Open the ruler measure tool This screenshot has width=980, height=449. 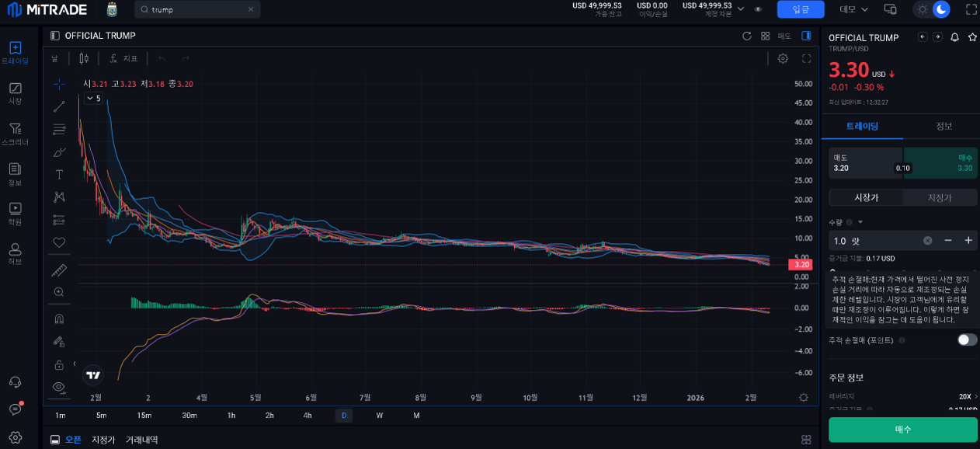tap(59, 270)
